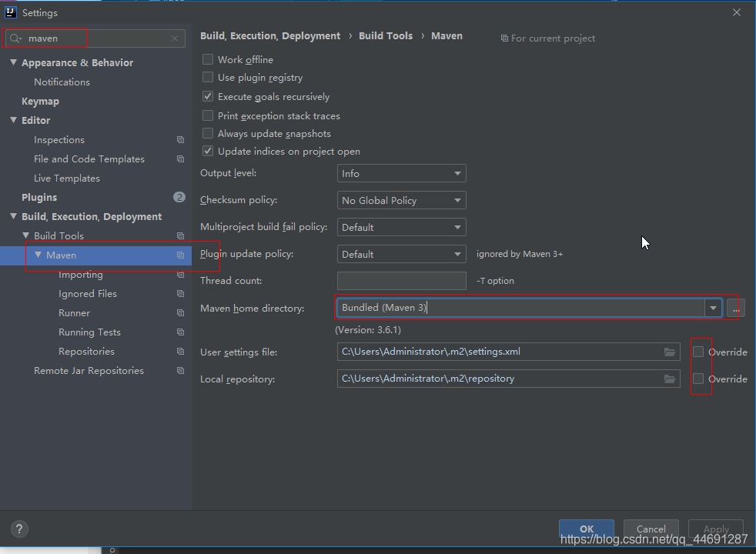Open Maven Ignored Files settings
Viewport: 756px width, 554px height.
coord(88,294)
